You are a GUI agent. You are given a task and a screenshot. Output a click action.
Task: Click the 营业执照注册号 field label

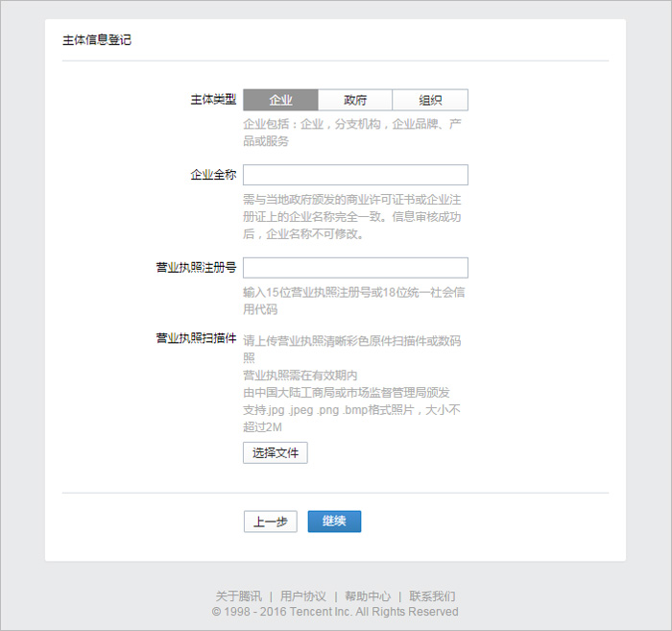click(x=197, y=267)
